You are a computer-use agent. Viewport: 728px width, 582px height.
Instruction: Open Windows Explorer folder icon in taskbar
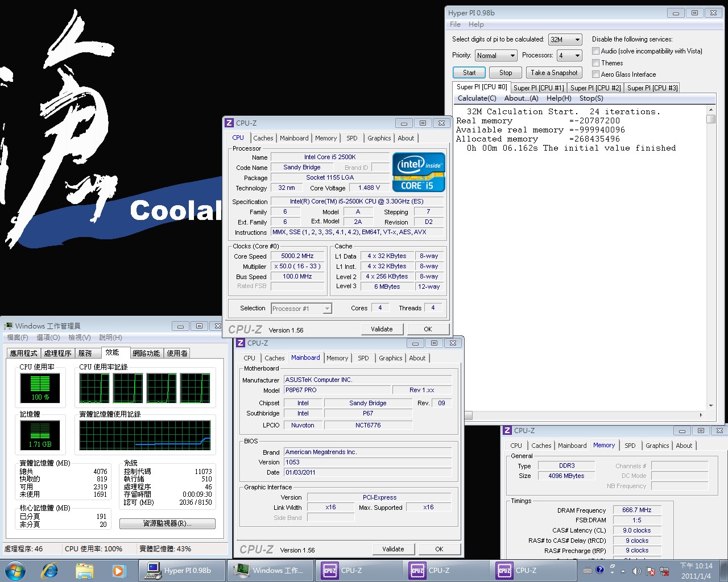tap(84, 570)
